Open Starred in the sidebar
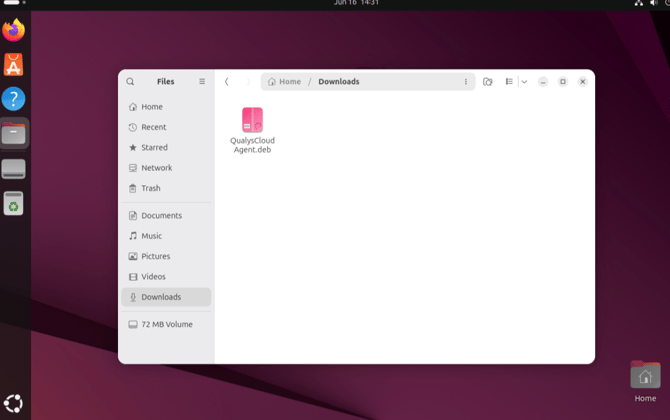Screen dimensions: 670x420 166,147
